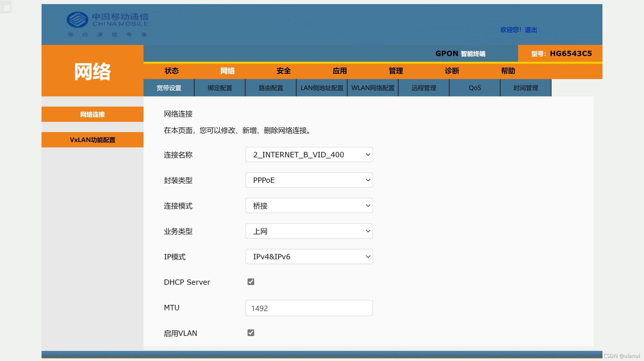Open the 连接名称 dropdown
This screenshot has height=361, width=644.
(309, 155)
